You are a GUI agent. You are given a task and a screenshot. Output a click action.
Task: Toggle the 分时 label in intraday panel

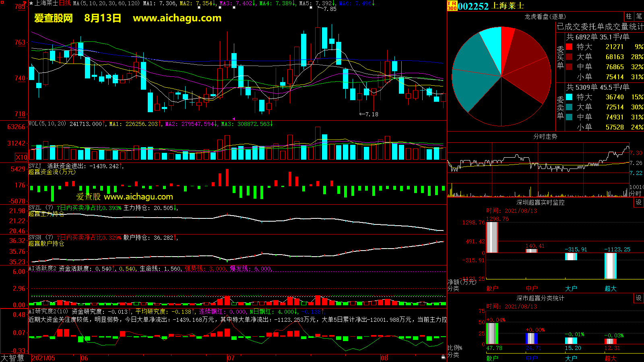click(635, 193)
